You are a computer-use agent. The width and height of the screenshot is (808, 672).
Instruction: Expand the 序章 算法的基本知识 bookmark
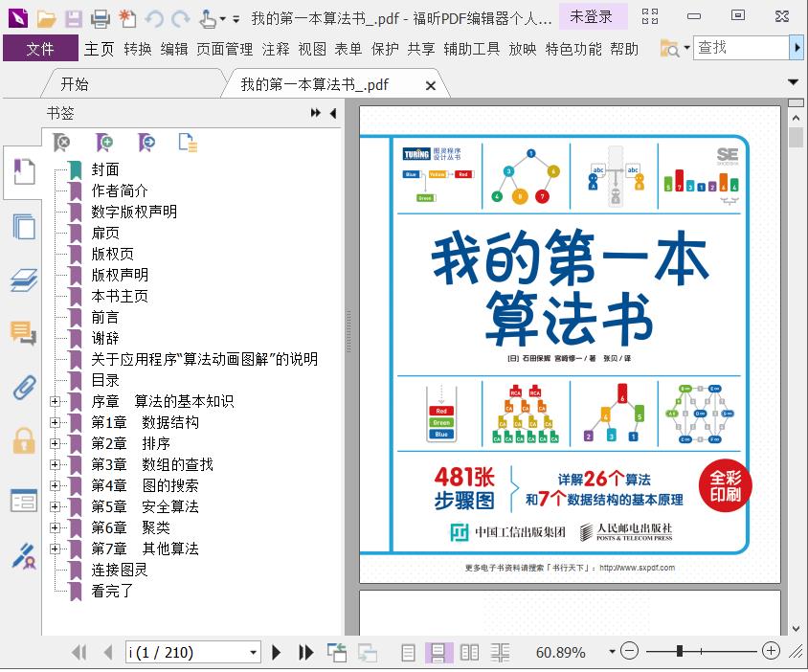(x=55, y=401)
